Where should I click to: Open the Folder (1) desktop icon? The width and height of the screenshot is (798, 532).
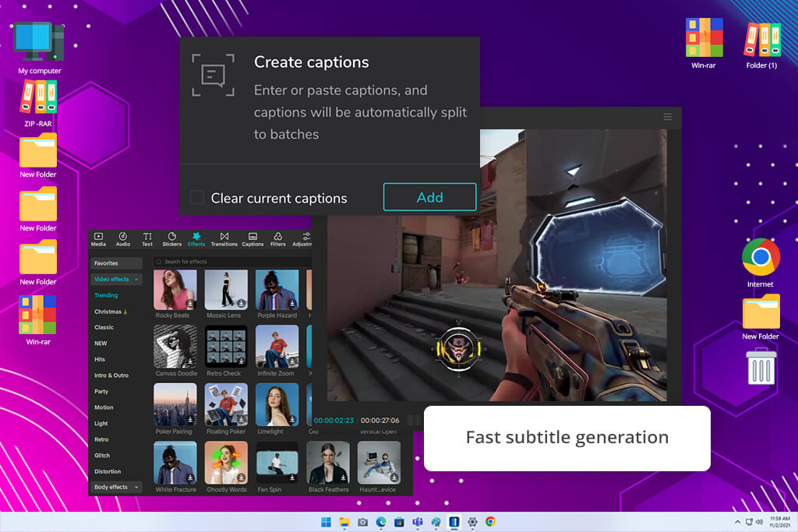(x=761, y=44)
